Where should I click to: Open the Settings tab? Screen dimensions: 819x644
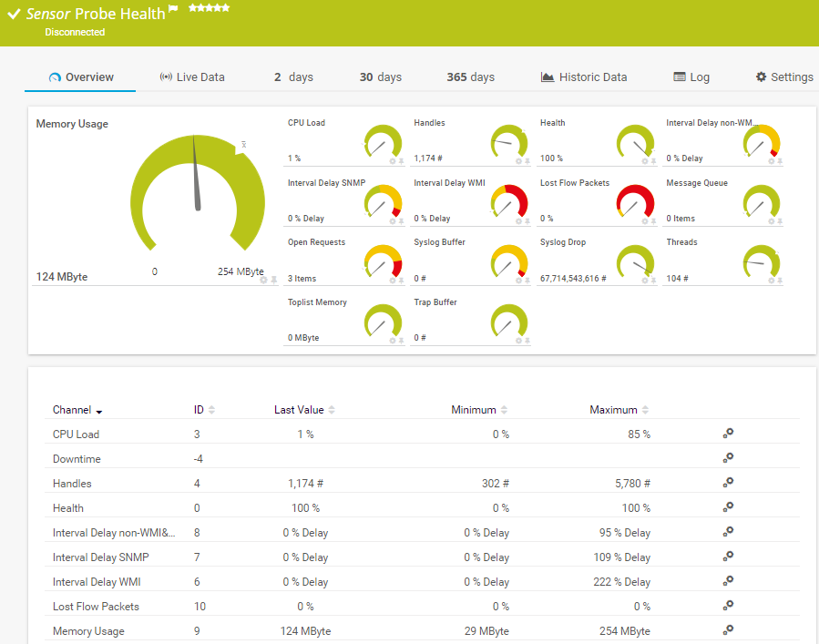783,77
